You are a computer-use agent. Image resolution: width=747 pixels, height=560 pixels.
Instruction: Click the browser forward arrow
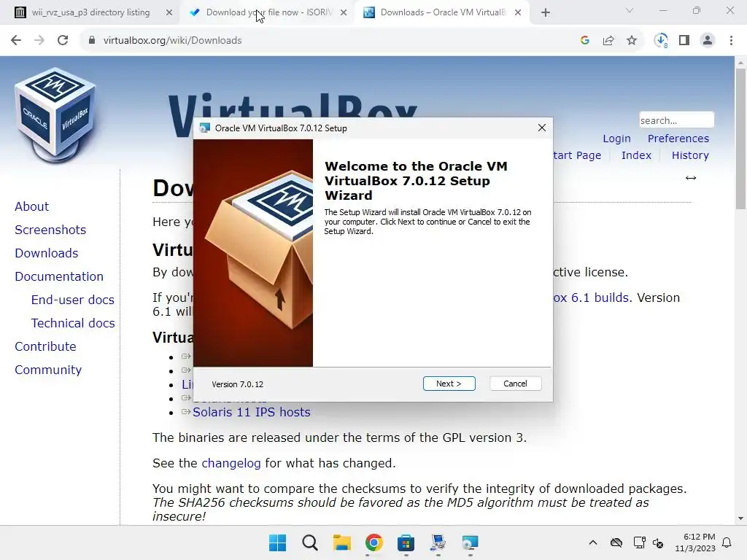[x=39, y=41]
